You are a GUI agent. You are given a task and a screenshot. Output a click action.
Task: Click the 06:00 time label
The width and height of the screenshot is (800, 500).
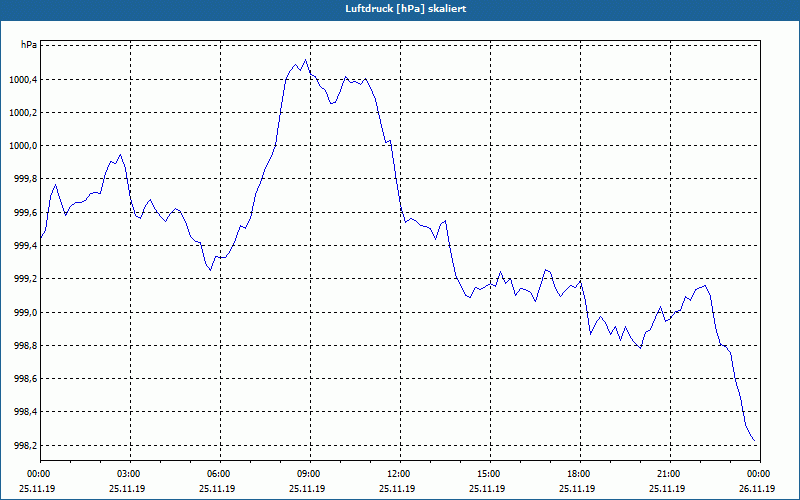(x=220, y=474)
